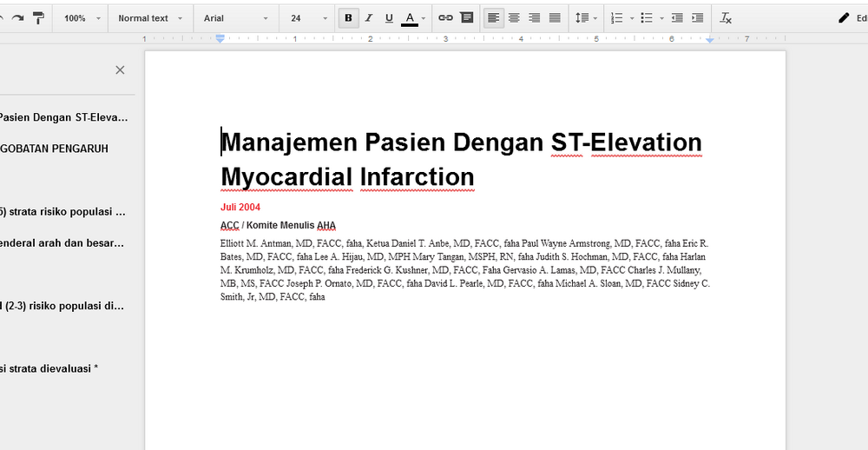This screenshot has width=868, height=450.
Task: Click the heading word 'Myocardial'
Action: [x=286, y=177]
